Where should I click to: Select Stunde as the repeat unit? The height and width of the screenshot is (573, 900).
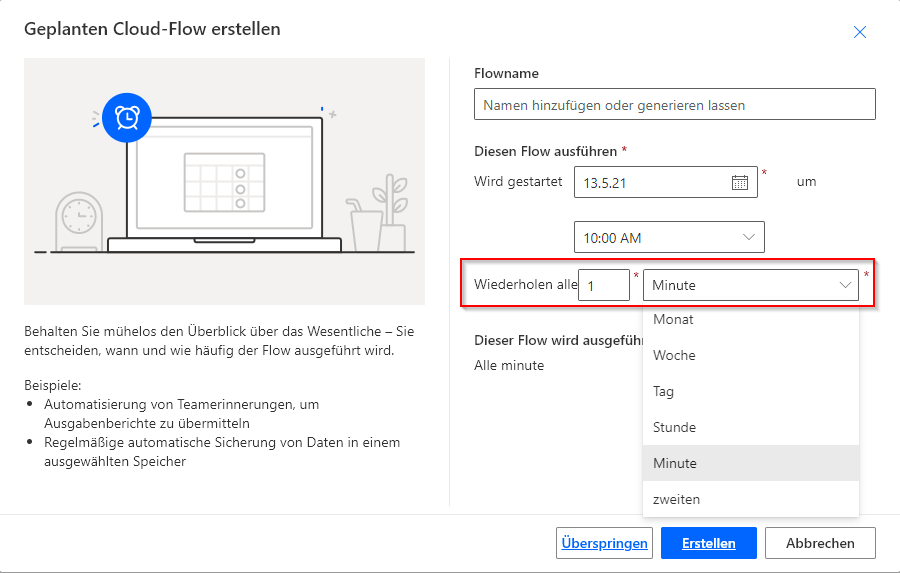coord(674,427)
